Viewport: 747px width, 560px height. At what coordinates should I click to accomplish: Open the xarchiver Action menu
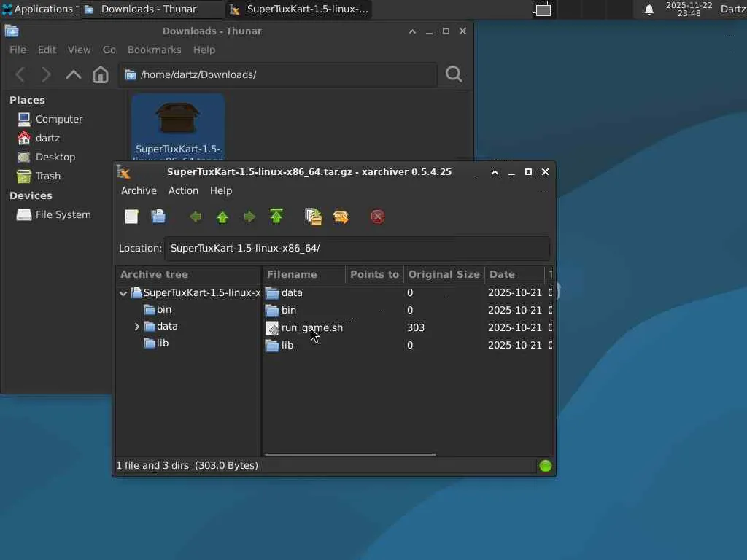pos(183,190)
